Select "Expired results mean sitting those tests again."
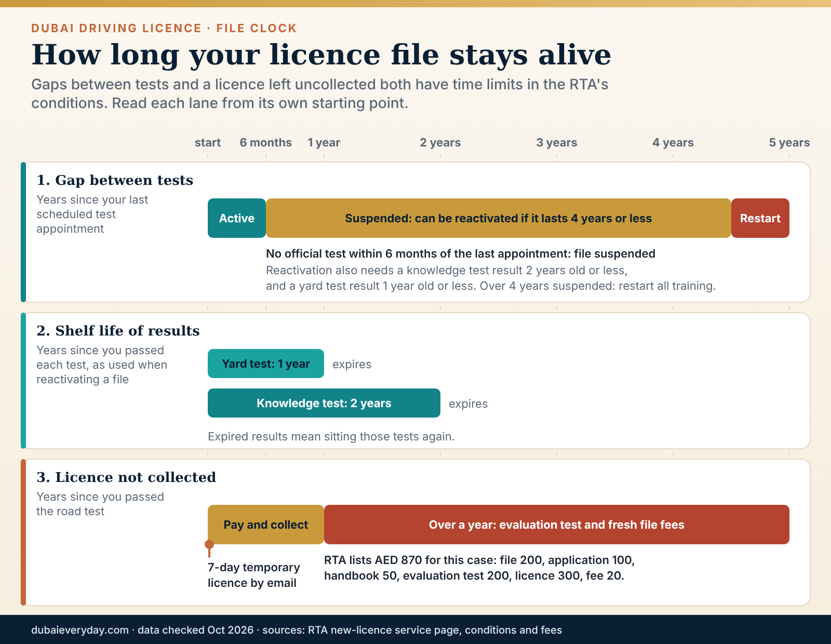Viewport: 831px width, 644px height. [331, 436]
